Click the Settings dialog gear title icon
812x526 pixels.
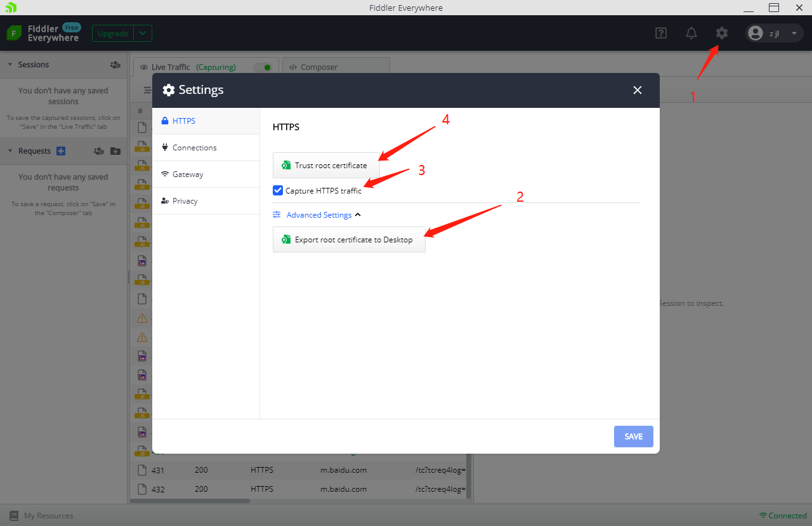pyautogui.click(x=169, y=90)
